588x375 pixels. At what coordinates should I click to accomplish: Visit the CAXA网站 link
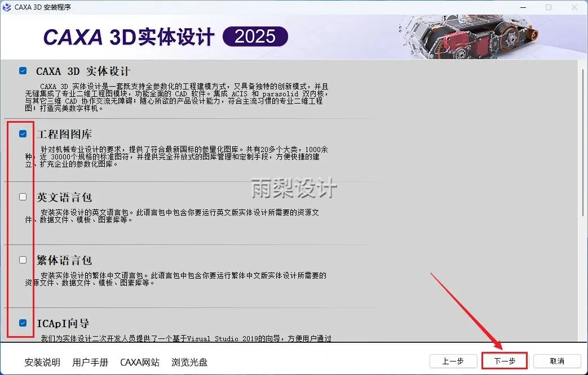pyautogui.click(x=140, y=362)
